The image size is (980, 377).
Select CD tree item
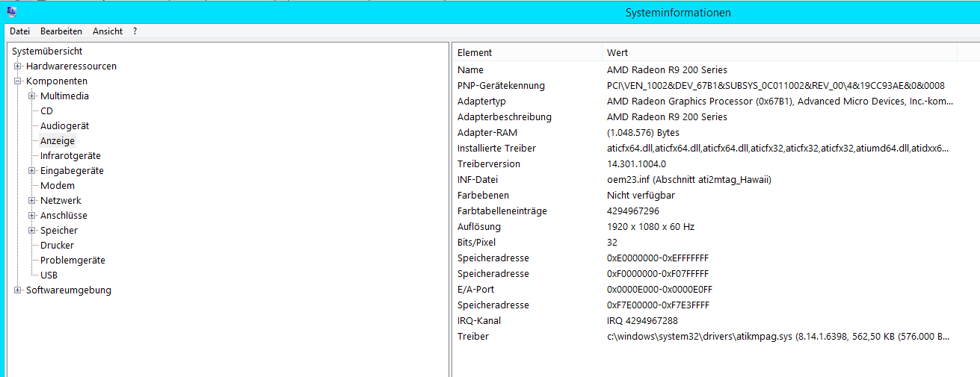point(46,111)
